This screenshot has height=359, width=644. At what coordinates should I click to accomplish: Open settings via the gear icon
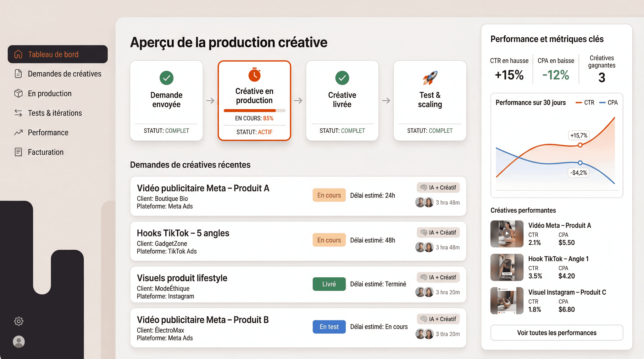(19, 321)
